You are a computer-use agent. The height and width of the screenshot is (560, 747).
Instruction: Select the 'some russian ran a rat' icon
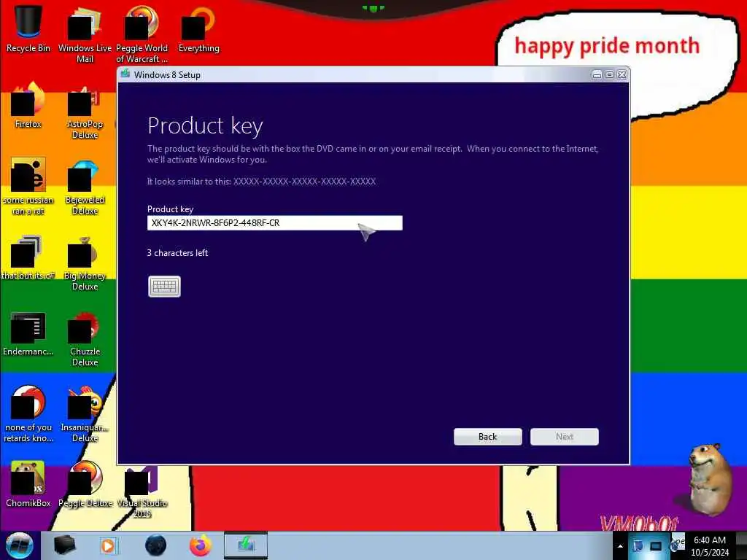(28, 186)
